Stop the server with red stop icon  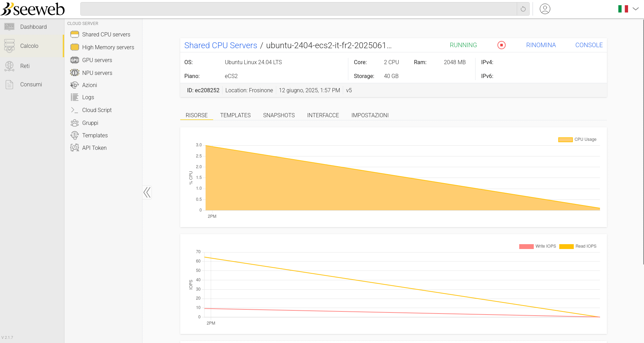pyautogui.click(x=502, y=45)
